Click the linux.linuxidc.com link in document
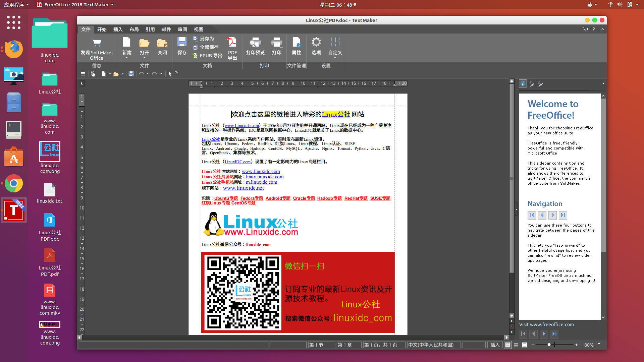Screen dimensions: 644x362 pos(265,177)
